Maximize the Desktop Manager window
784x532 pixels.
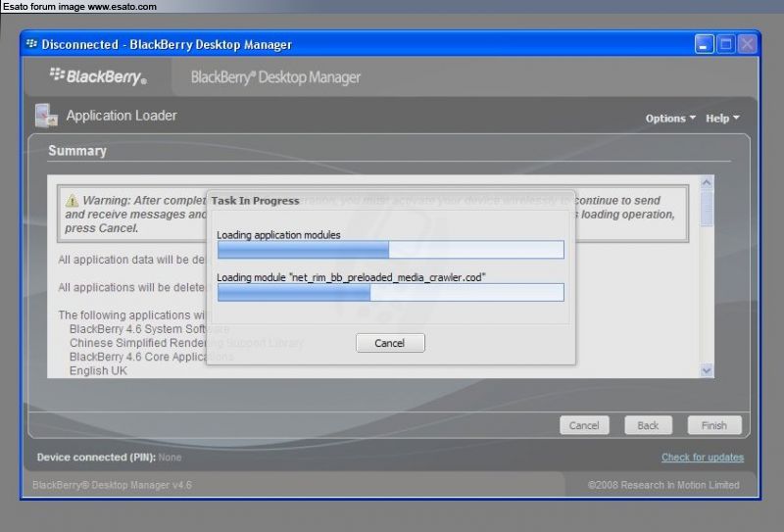[726, 44]
